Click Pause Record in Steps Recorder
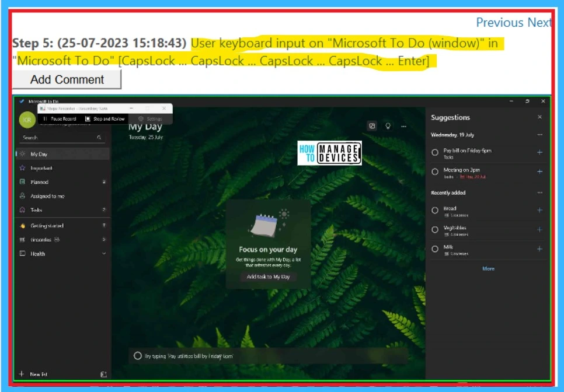Viewport: 564px width, 392px height. coord(60,119)
